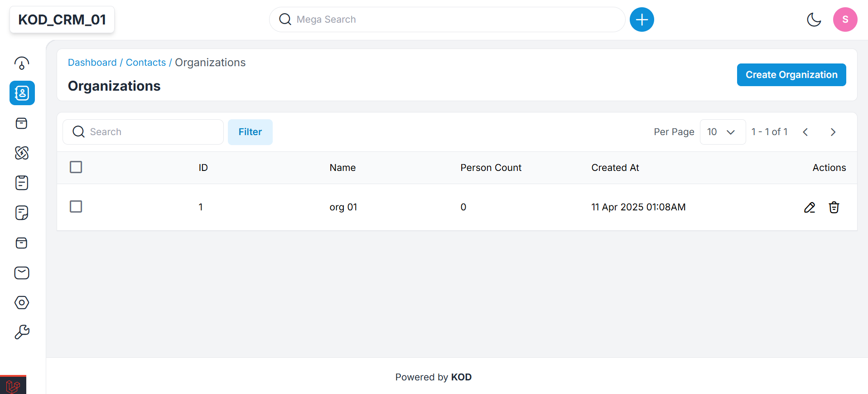Click the Create Organization button
Viewport: 868px width, 394px height.
click(791, 75)
